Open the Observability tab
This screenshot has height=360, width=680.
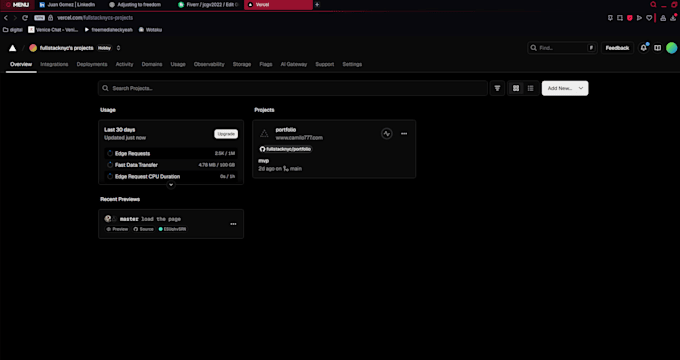coord(209,64)
